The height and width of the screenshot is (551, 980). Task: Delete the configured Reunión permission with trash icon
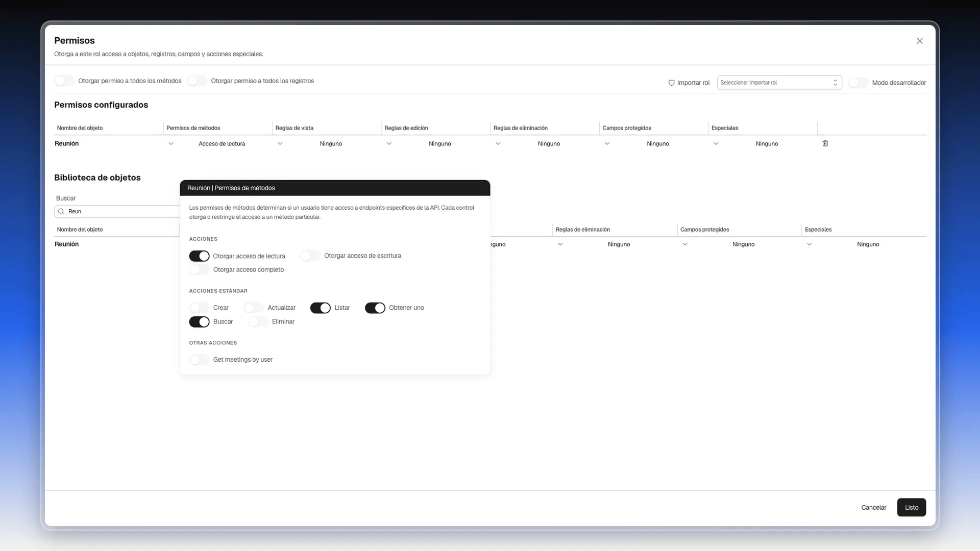point(825,143)
